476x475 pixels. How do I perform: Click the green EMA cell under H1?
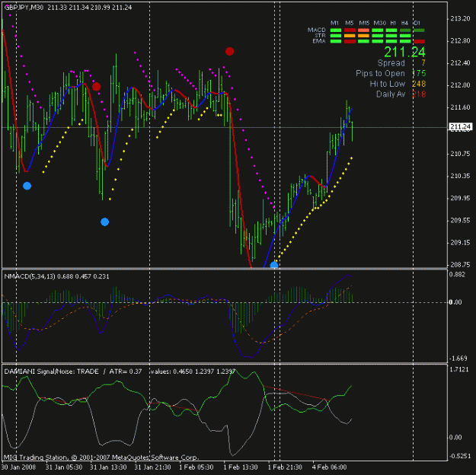pyautogui.click(x=391, y=41)
